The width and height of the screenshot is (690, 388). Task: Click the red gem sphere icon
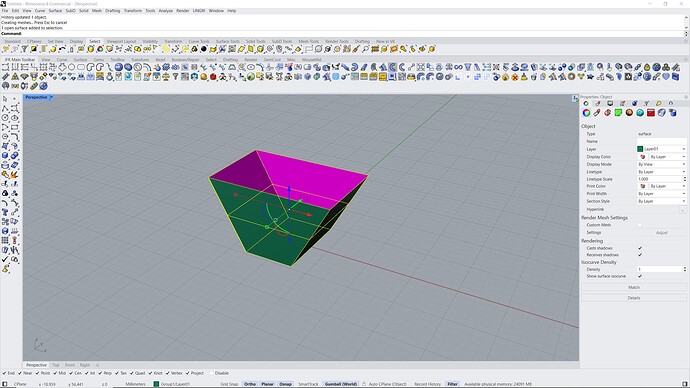[213, 77]
